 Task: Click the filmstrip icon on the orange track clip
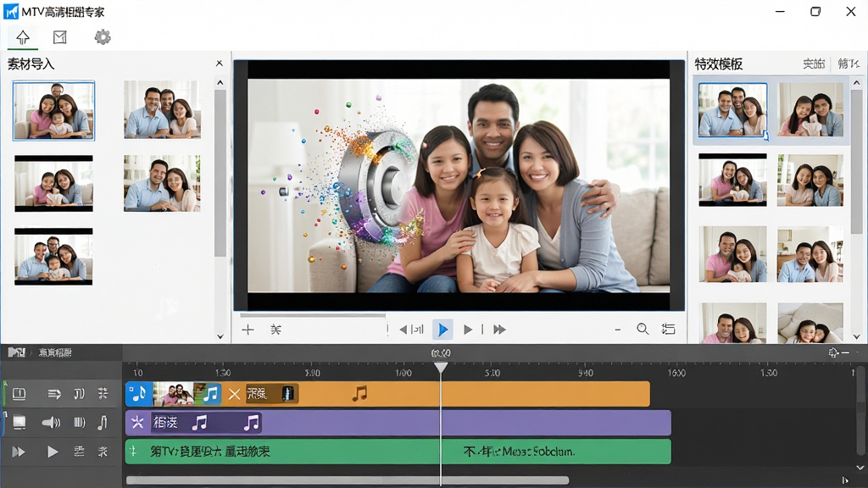pyautogui.click(x=288, y=393)
